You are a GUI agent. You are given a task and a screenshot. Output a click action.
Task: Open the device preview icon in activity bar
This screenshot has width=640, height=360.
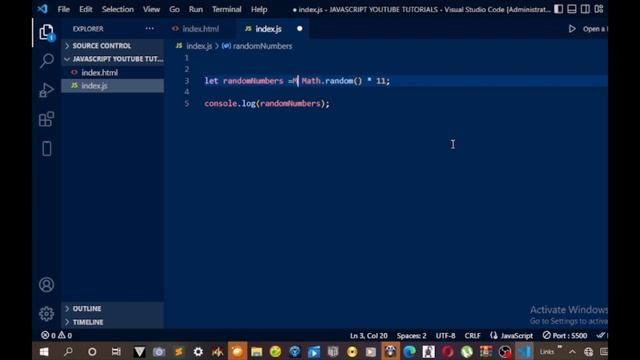click(x=47, y=149)
